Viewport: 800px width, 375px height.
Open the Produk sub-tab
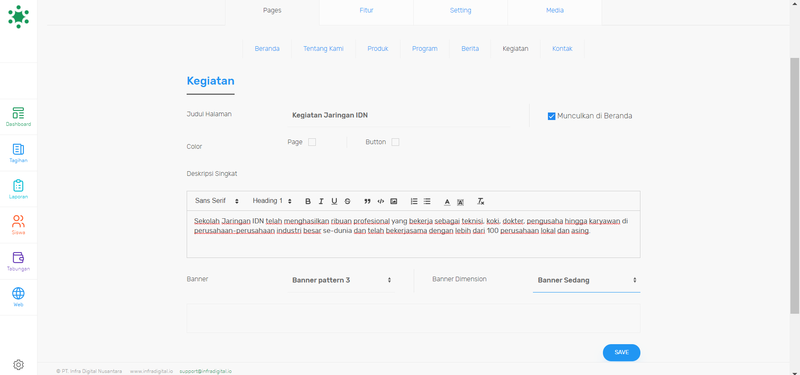[x=378, y=49]
